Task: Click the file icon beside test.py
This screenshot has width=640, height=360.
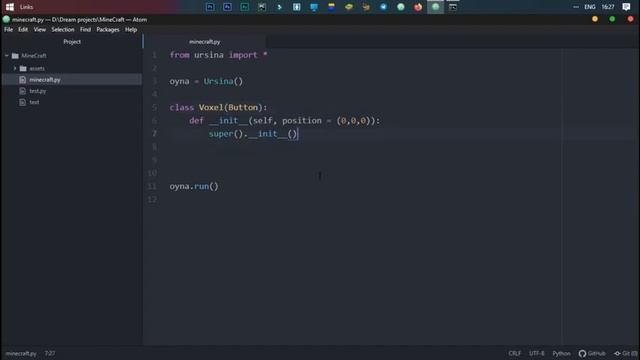Action: click(x=22, y=91)
